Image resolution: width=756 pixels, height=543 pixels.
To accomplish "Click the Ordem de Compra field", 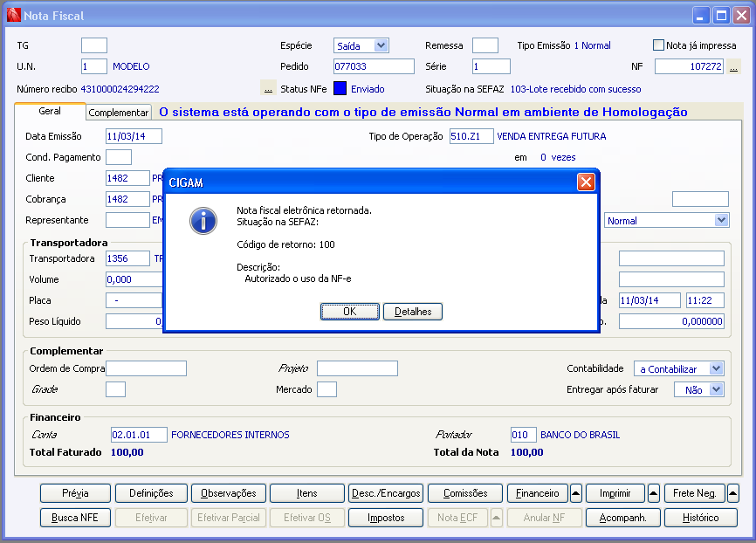I will [x=146, y=368].
